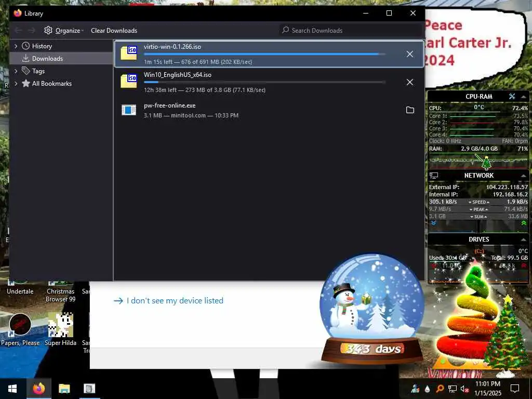Click the taskbar clock showing 11:01 PM

pos(487,389)
